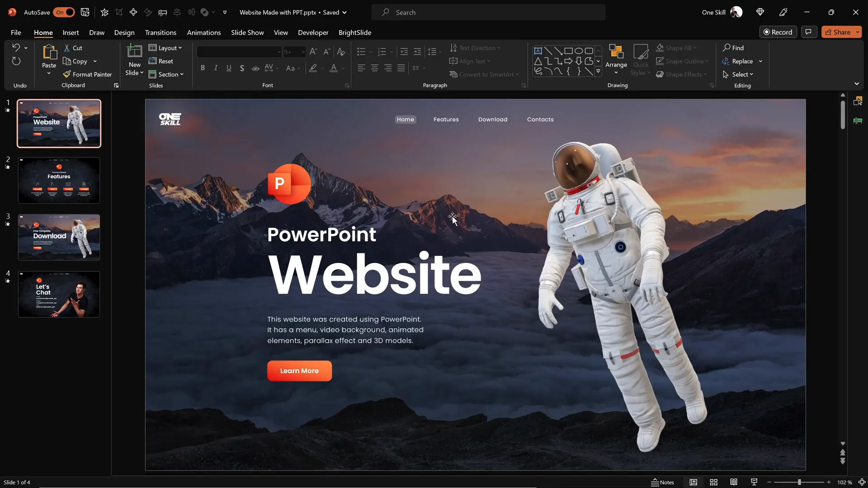Image resolution: width=868 pixels, height=488 pixels.
Task: Switch to Slide Sorter view
Action: [x=714, y=482]
